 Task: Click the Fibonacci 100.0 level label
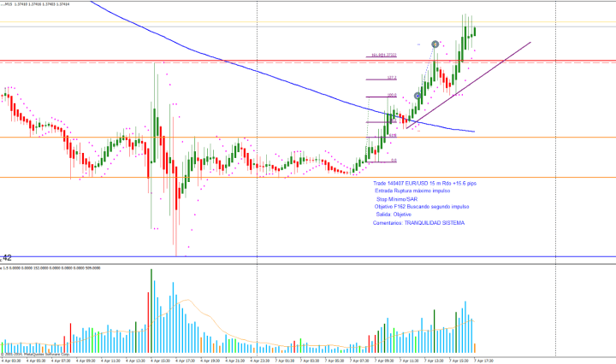pyautogui.click(x=392, y=95)
